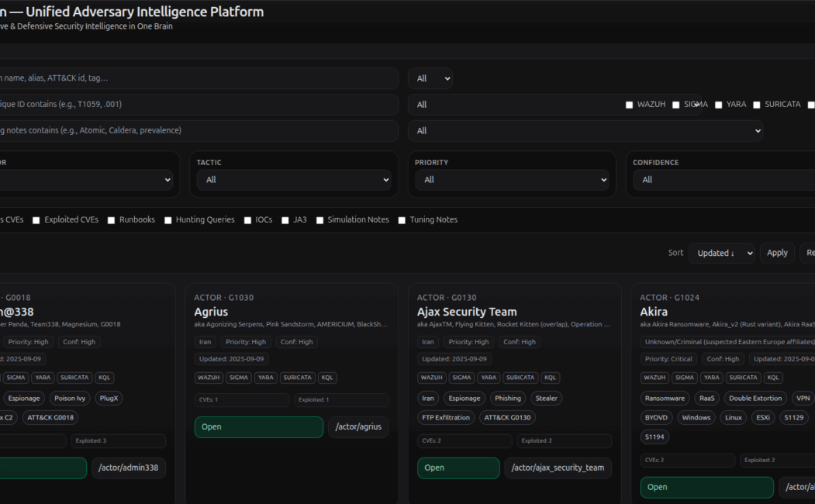Click the Unknown/Criminal origin badge on Akira
The image size is (815, 504).
click(729, 342)
